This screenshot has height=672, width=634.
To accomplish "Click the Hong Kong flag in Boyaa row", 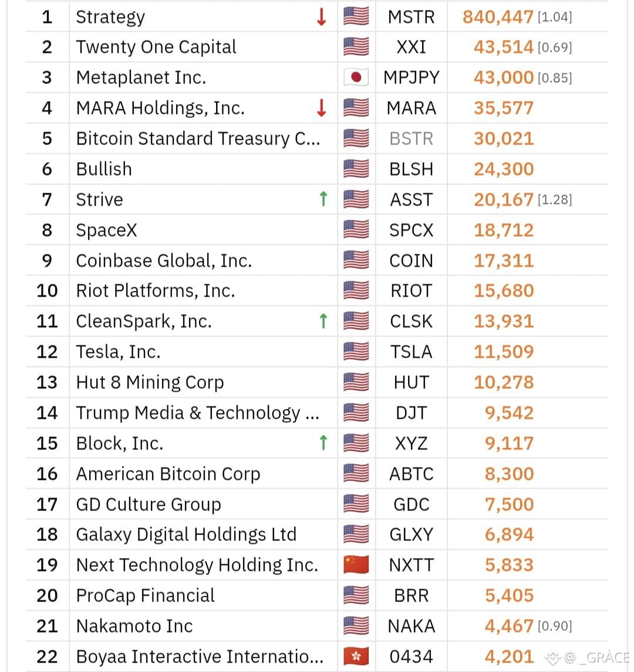I will coord(356,657).
